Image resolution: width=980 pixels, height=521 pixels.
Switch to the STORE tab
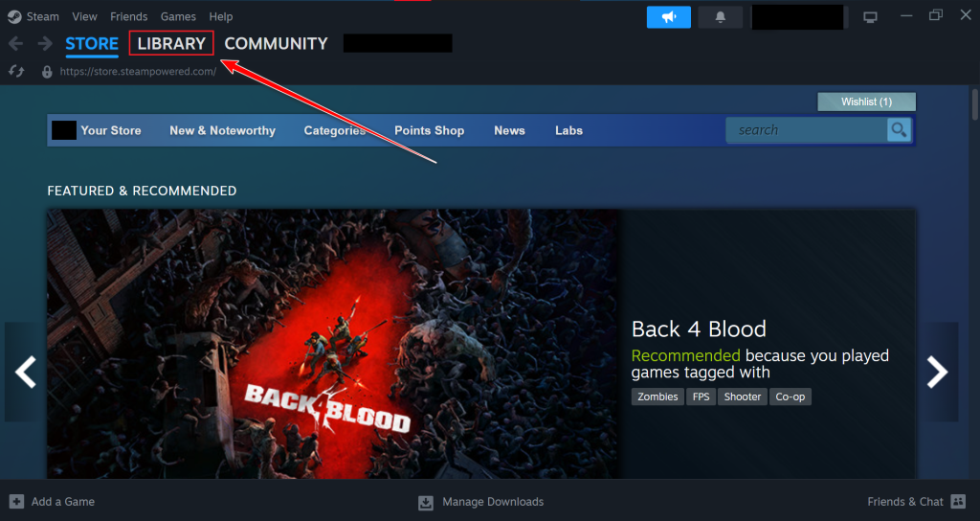click(x=92, y=44)
